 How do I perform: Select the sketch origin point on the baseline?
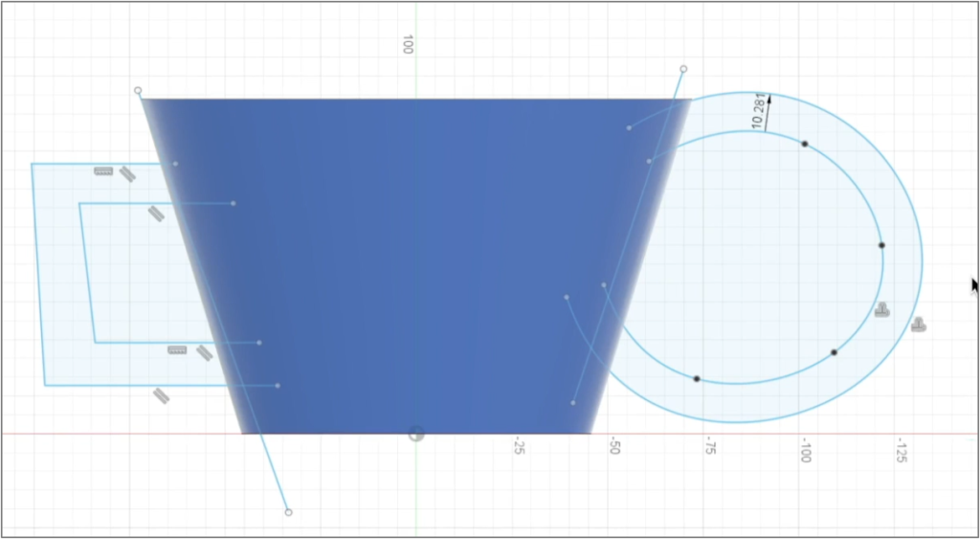416,434
